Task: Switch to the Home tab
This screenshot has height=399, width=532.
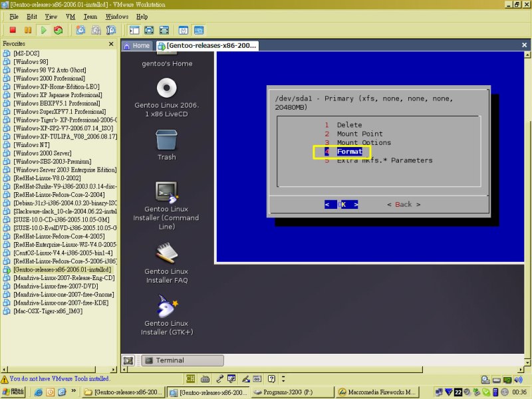Action: [137, 45]
